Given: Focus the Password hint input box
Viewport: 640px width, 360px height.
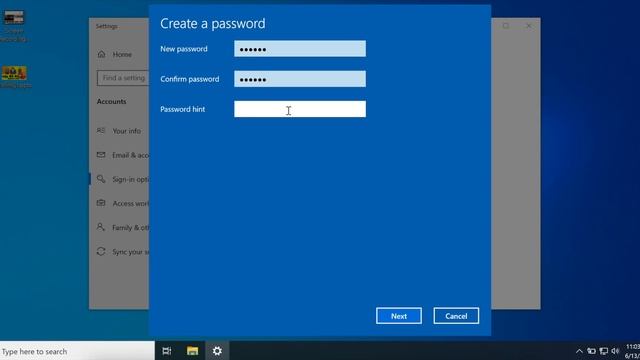Looking at the screenshot, I should pyautogui.click(x=300, y=109).
